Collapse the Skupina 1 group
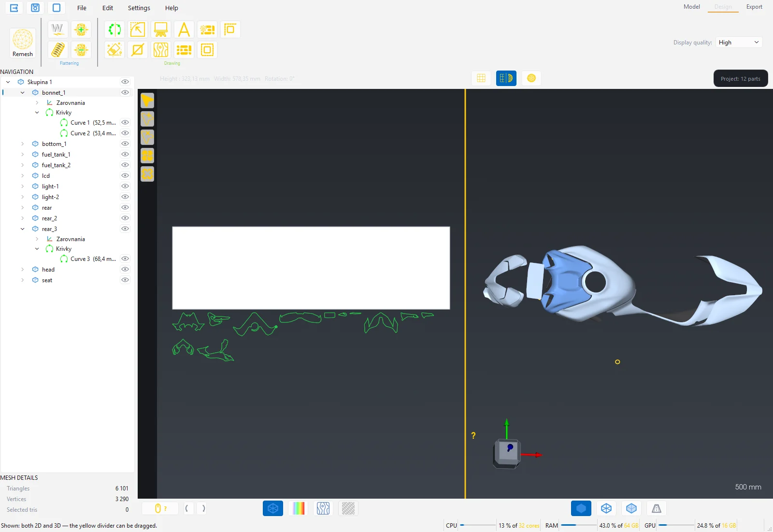Image resolution: width=773 pixels, height=532 pixels. (8, 82)
